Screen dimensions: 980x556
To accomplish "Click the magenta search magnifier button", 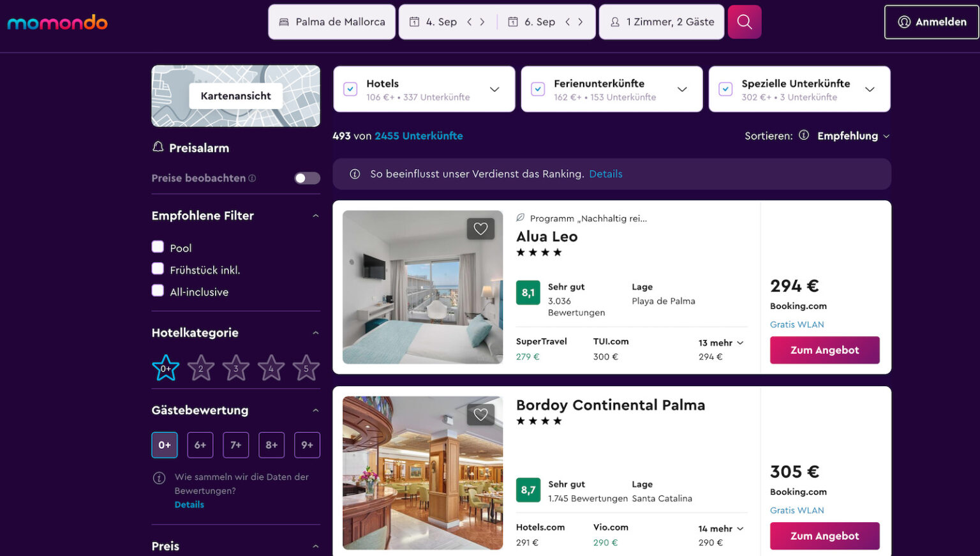I will tap(744, 22).
